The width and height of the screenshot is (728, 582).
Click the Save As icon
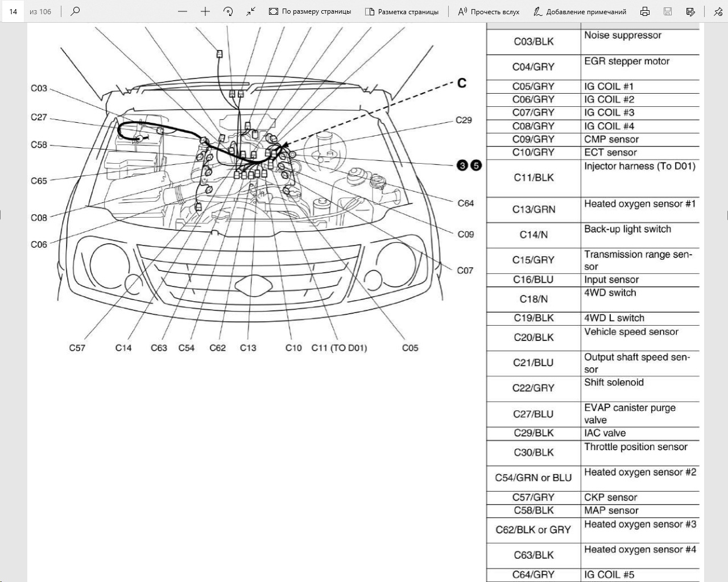point(690,11)
